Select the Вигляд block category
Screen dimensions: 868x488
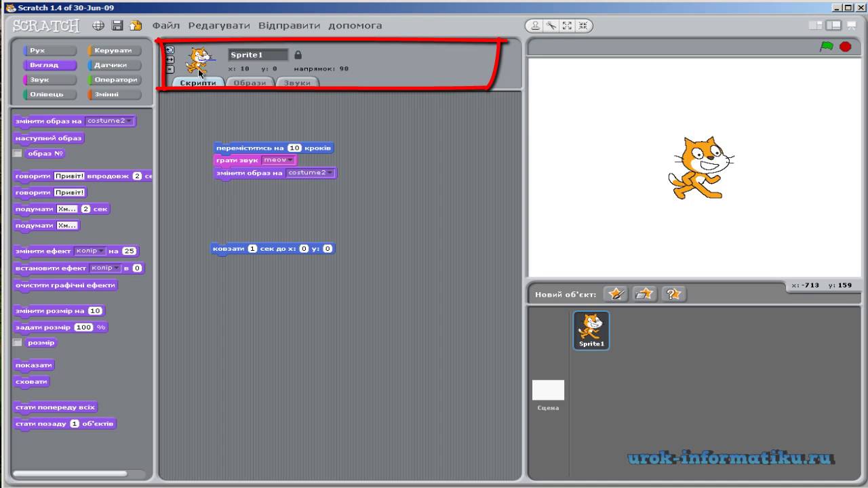(50, 66)
